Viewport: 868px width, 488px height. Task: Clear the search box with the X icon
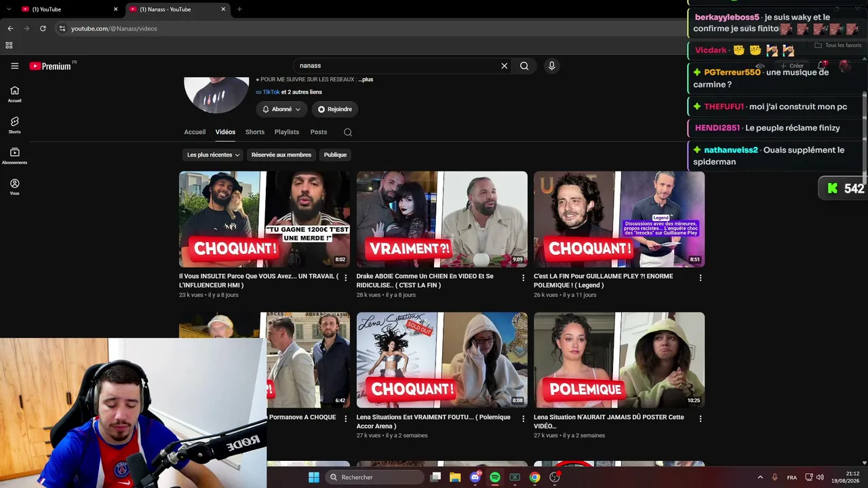[504, 66]
